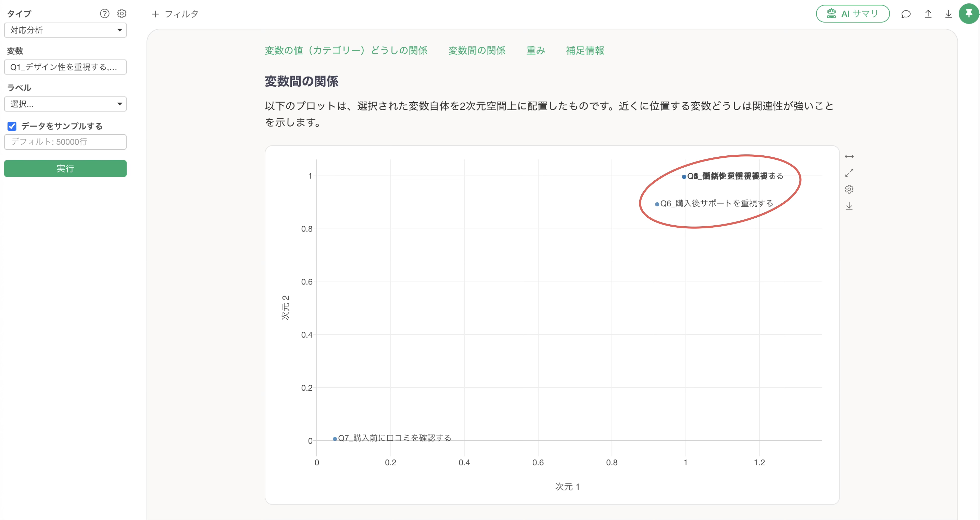Image resolution: width=980 pixels, height=520 pixels.
Task: Toggle データをサンプルする checkbox
Action: 12,126
